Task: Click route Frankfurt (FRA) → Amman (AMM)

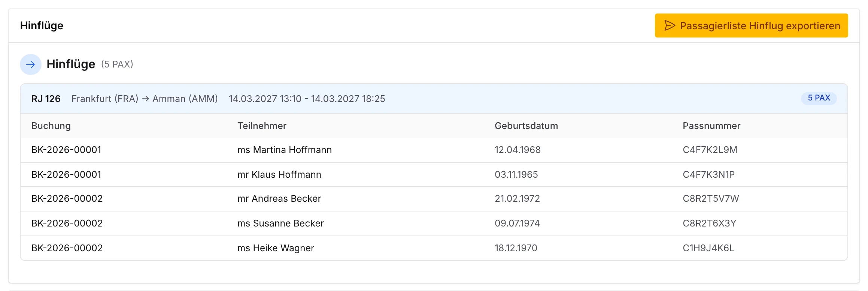Action: 145,99
